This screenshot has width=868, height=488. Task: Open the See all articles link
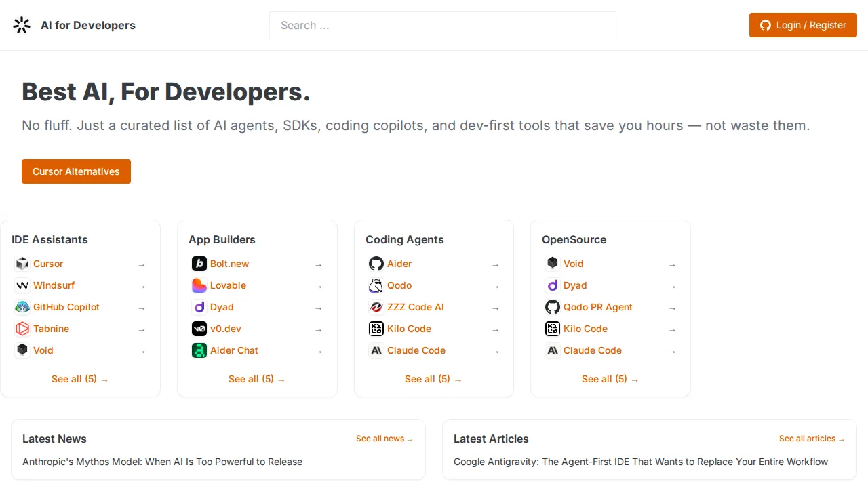pyautogui.click(x=812, y=439)
